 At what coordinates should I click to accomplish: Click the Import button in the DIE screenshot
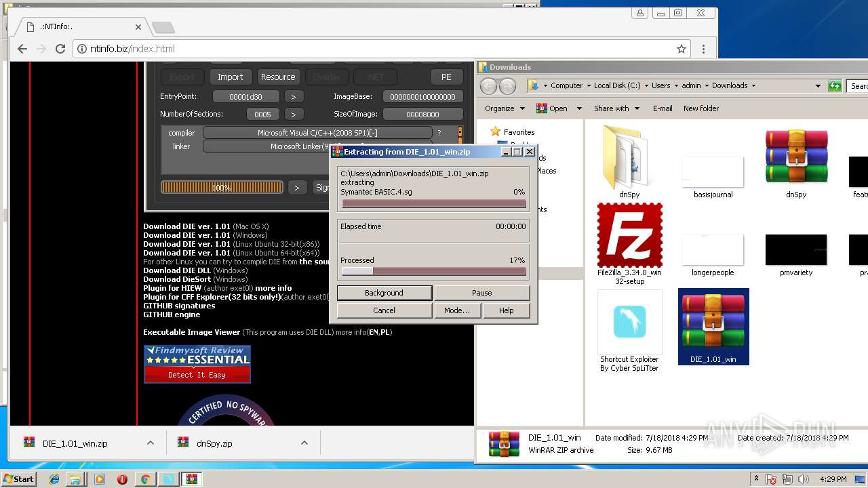coord(230,77)
